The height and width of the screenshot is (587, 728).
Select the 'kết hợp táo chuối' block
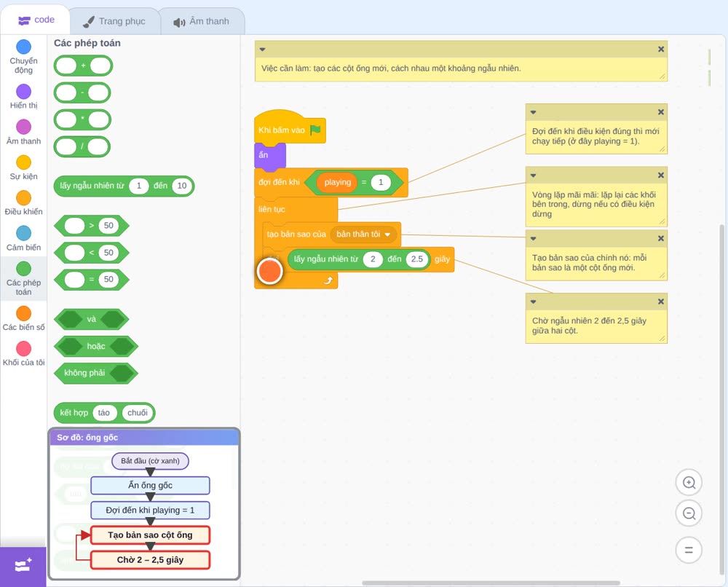(x=74, y=413)
